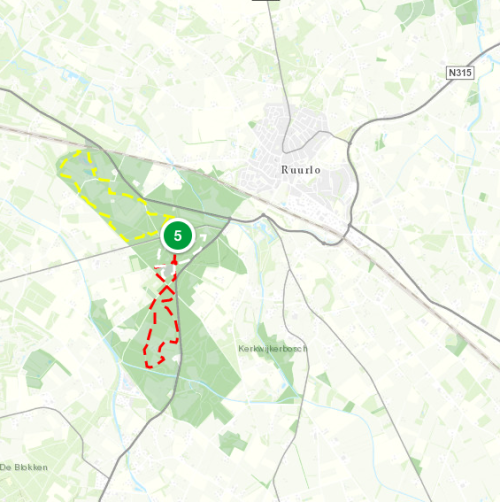Screen dimensions: 500x502
Task: Click the De Blokken place label
Action: coord(24,467)
